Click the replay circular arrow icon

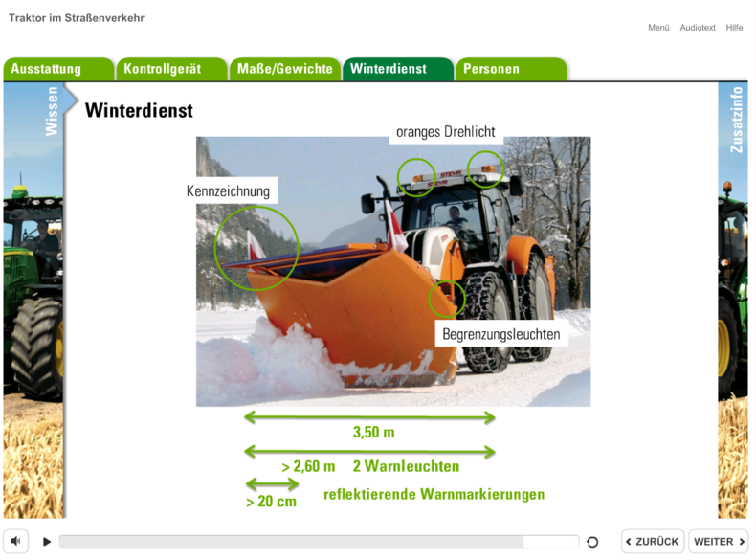point(592,542)
